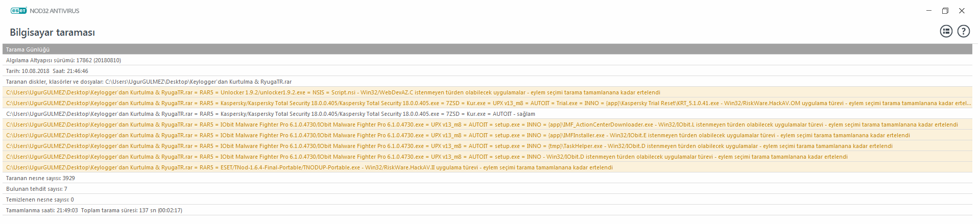
Task: Close the NOD32 Antivirus window
Action: [962, 11]
